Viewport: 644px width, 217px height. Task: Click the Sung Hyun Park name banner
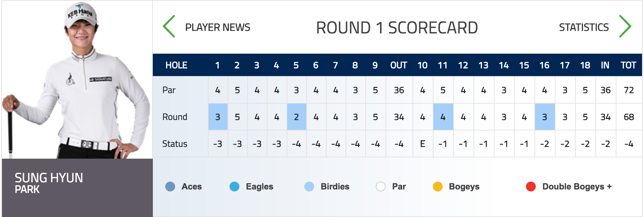77,184
